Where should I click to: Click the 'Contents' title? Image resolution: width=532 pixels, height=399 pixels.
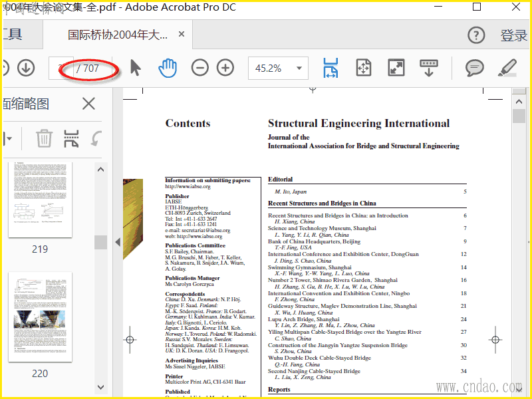pos(188,123)
